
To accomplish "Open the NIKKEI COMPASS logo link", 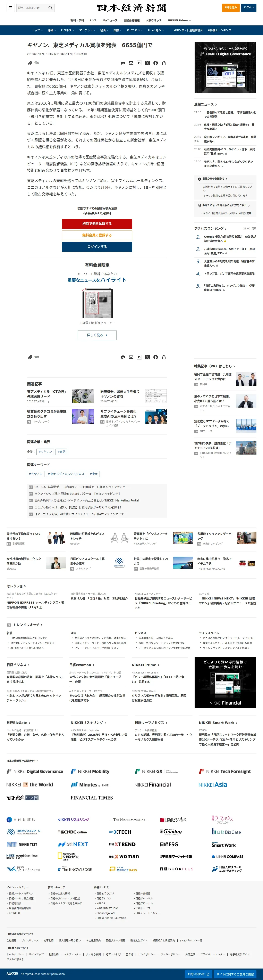I will pos(227,857).
